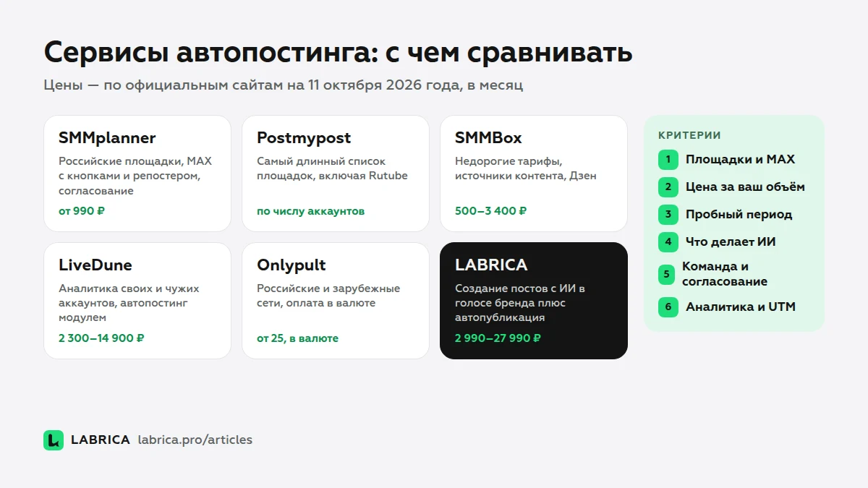
Task: Click the price 'от 990 ₽'
Action: tap(82, 211)
